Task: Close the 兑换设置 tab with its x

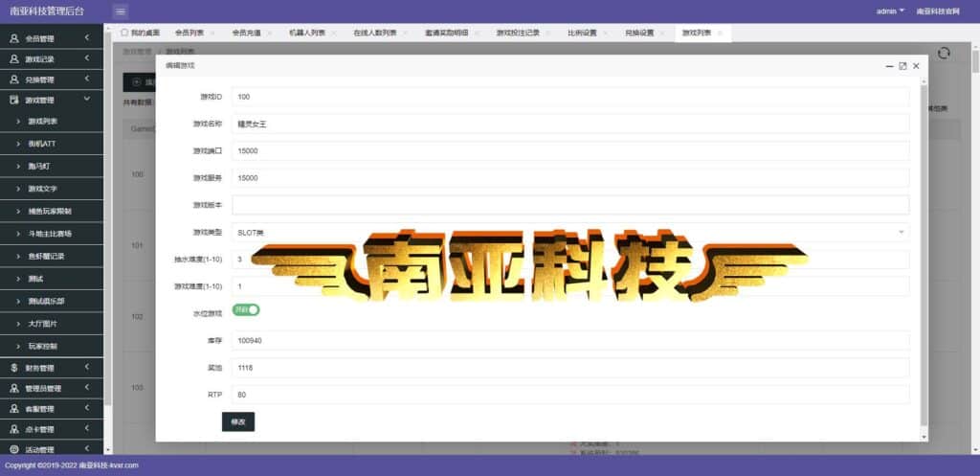Action: point(662,34)
